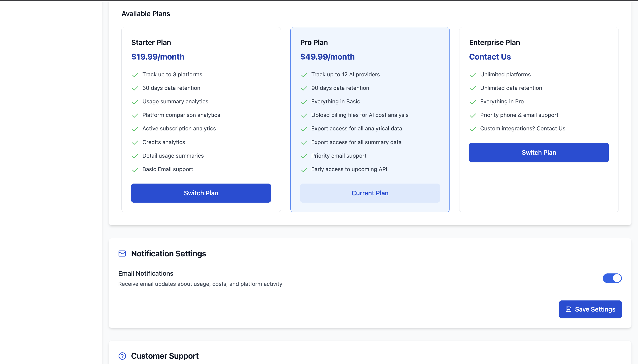Click checkmark beside Basic Email support

coord(135,170)
